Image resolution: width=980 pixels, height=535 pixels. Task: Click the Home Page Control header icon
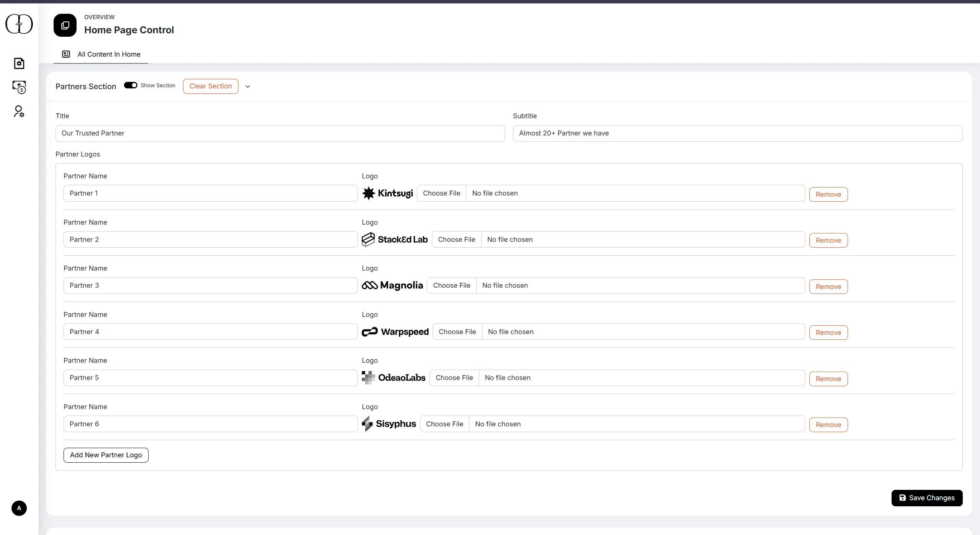pyautogui.click(x=65, y=25)
